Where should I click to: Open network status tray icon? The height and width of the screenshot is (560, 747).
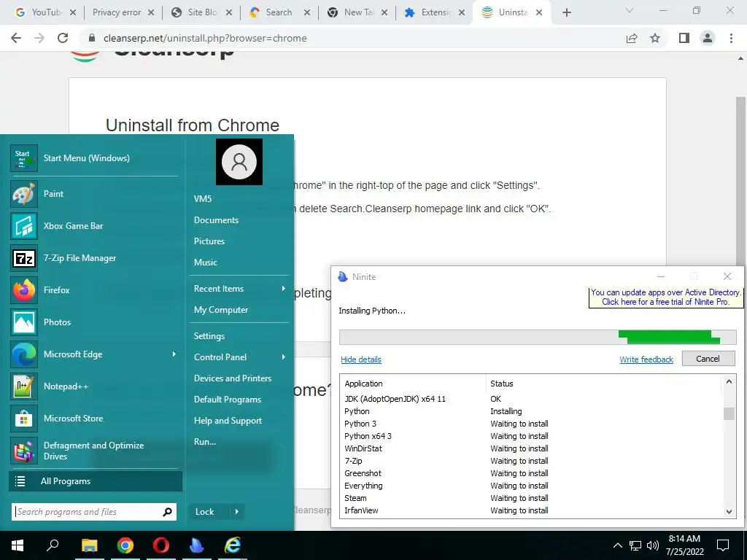click(x=635, y=545)
